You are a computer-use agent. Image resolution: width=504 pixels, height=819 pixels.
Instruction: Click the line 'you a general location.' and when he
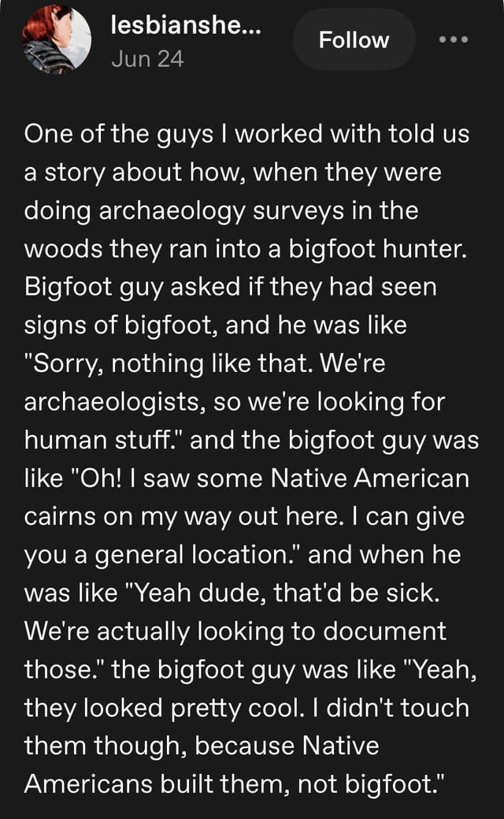pyautogui.click(x=243, y=555)
